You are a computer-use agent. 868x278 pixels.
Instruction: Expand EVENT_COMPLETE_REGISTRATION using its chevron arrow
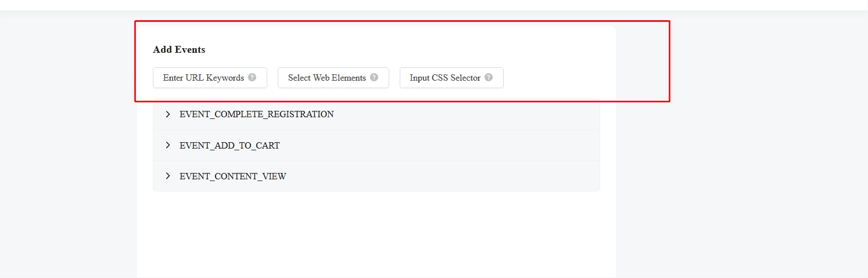tap(168, 114)
